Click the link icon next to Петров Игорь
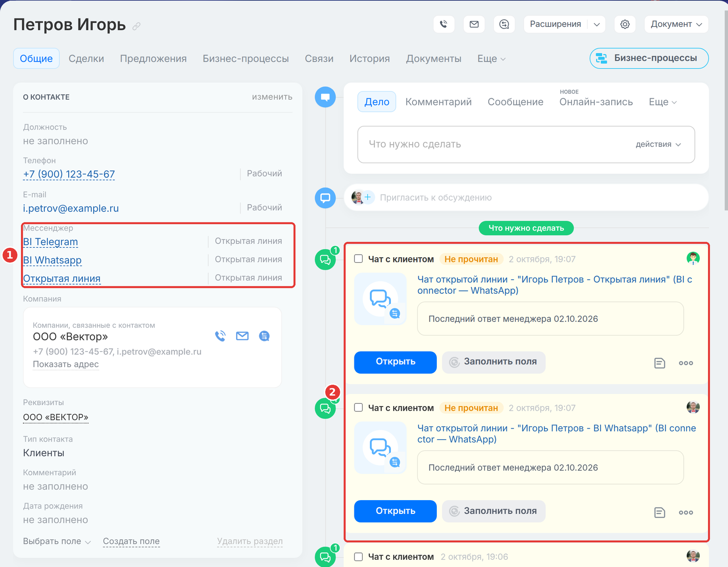Image resolution: width=728 pixels, height=567 pixels. [x=136, y=26]
